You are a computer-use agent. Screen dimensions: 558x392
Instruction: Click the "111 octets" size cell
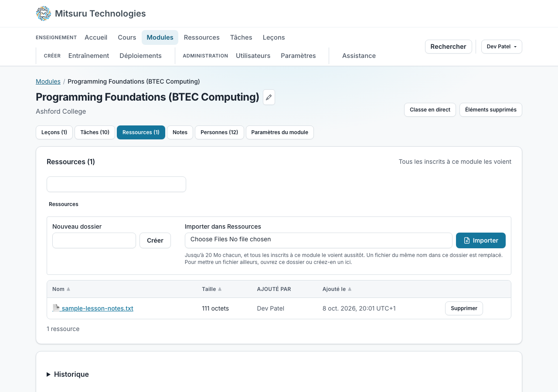coord(215,308)
